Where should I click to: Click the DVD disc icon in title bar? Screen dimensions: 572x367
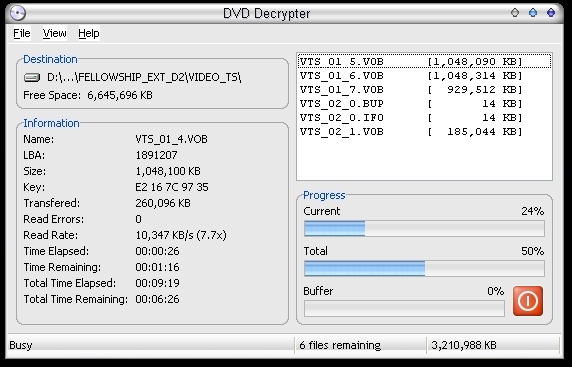[18, 13]
